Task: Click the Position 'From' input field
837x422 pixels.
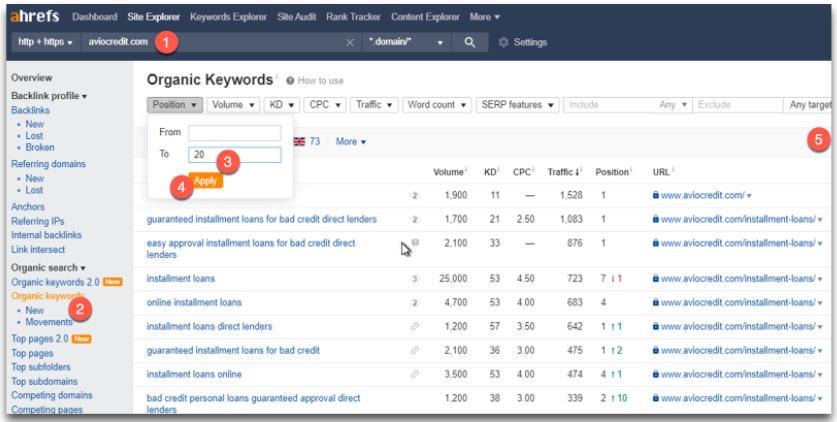Action: coord(234,133)
